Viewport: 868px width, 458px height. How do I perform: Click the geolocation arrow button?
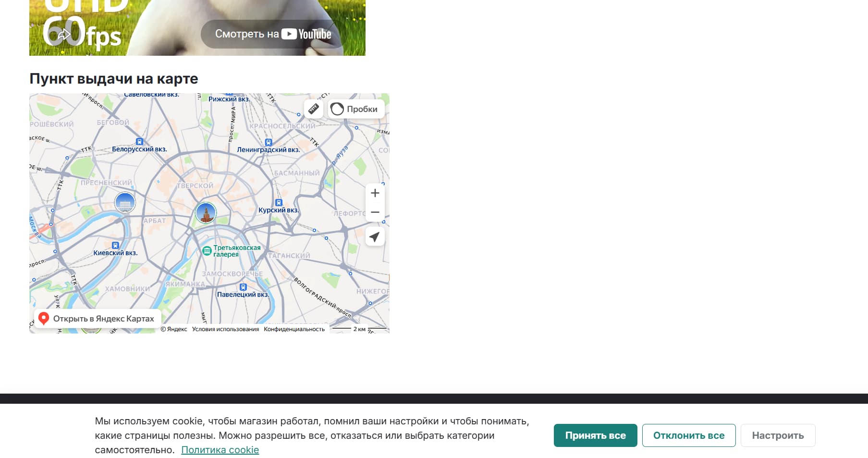375,236
